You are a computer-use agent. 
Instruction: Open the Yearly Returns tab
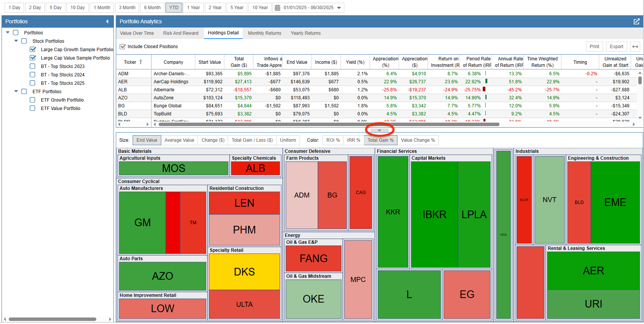click(306, 33)
